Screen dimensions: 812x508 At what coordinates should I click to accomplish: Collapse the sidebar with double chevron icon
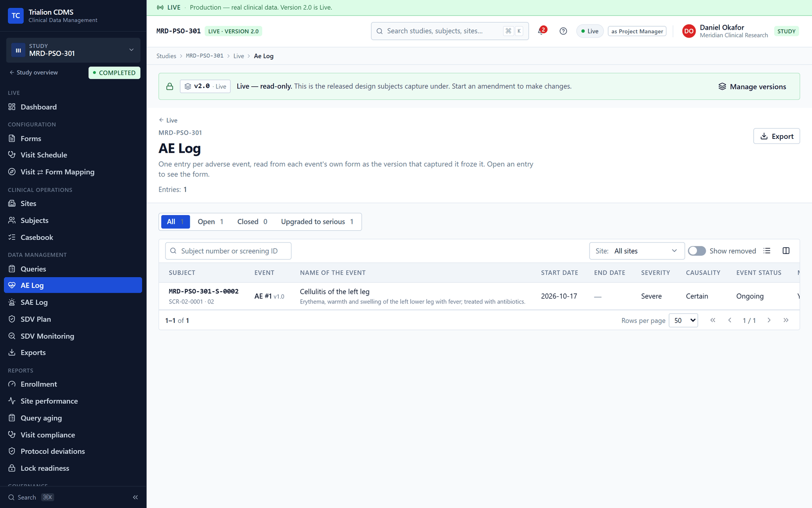(x=135, y=497)
